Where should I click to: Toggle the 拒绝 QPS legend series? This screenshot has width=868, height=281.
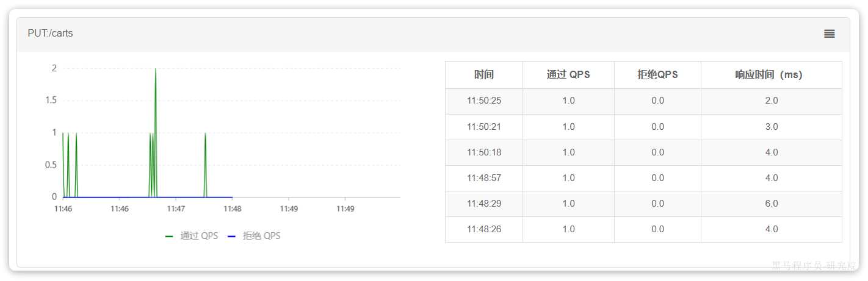[262, 236]
